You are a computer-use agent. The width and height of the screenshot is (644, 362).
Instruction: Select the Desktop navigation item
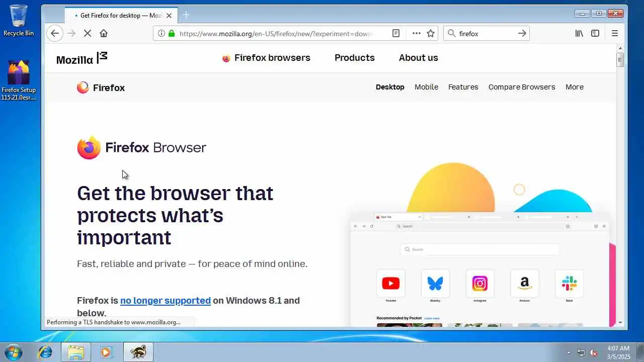click(x=390, y=87)
